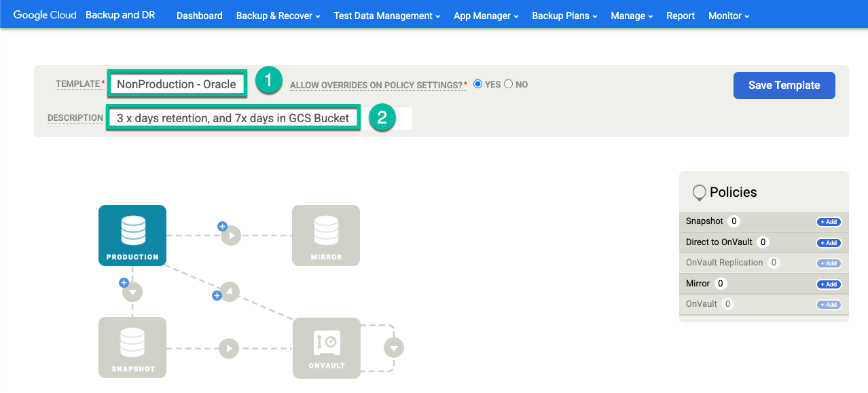
Task: Click the plus icon on the arrow pointing toward Production
Action: pyautogui.click(x=216, y=295)
